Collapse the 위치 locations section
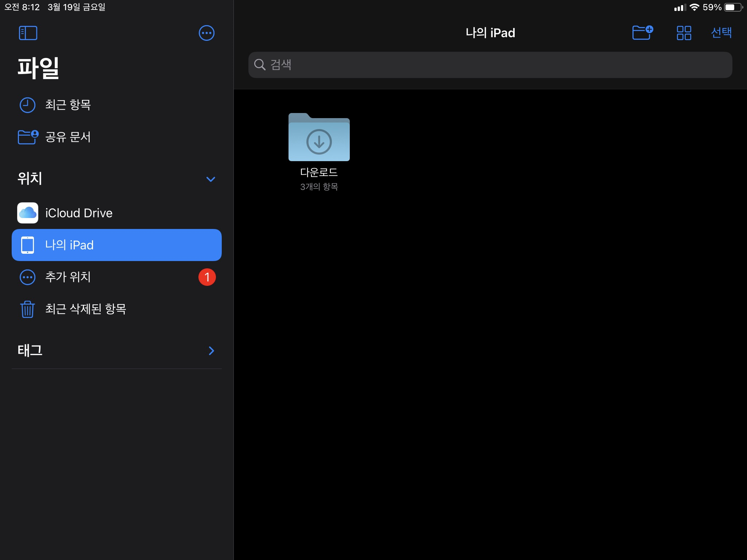 coord(210,179)
